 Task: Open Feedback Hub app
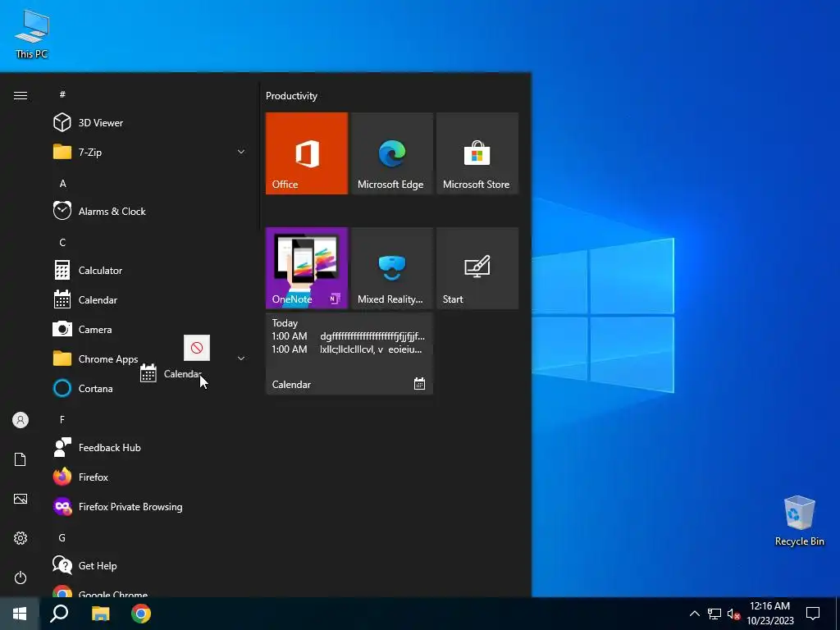tap(148, 447)
